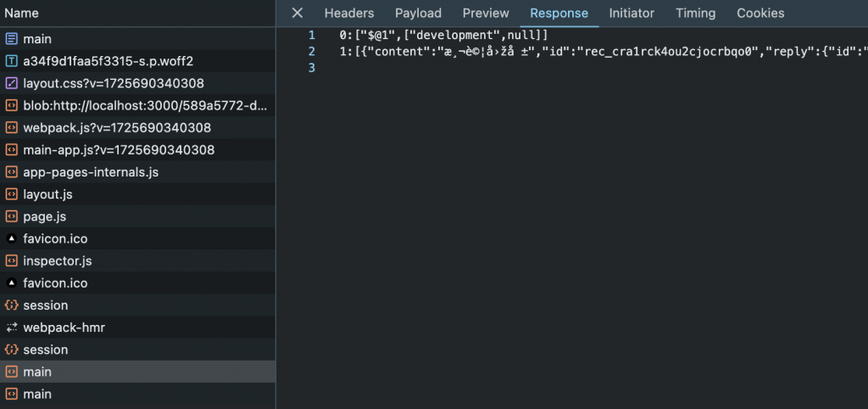Switch to the Headers tab
This screenshot has width=868, height=409.
point(349,14)
